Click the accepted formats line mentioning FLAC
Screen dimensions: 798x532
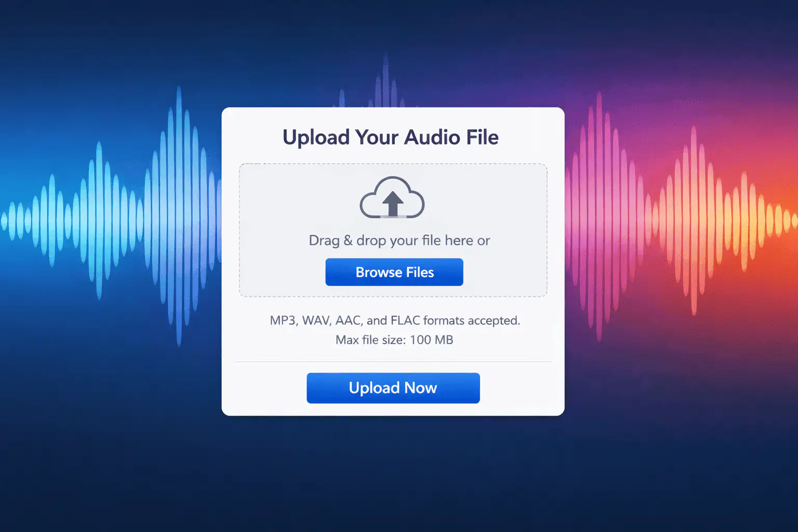point(395,321)
